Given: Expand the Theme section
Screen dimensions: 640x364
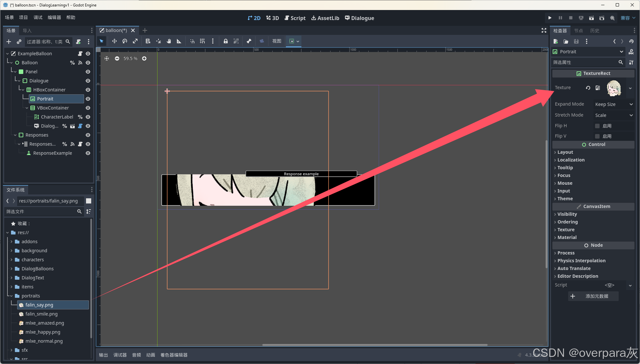Looking at the screenshot, I should tap(565, 199).
